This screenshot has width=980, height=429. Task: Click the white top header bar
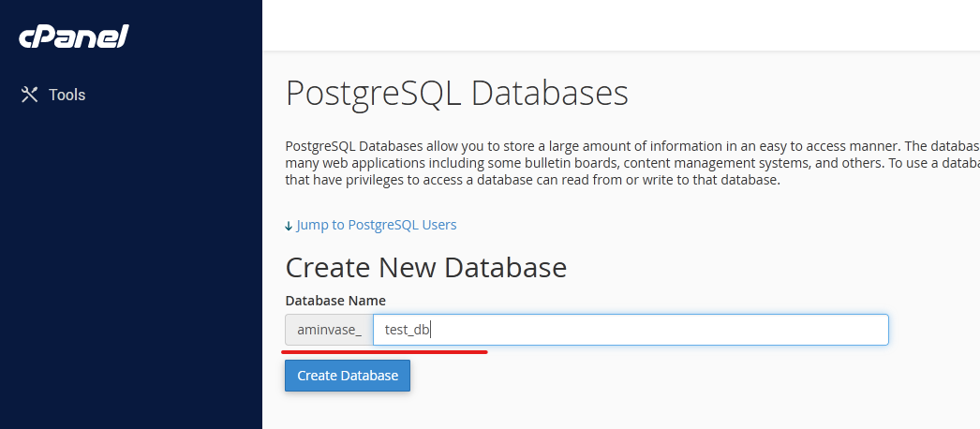click(x=620, y=25)
